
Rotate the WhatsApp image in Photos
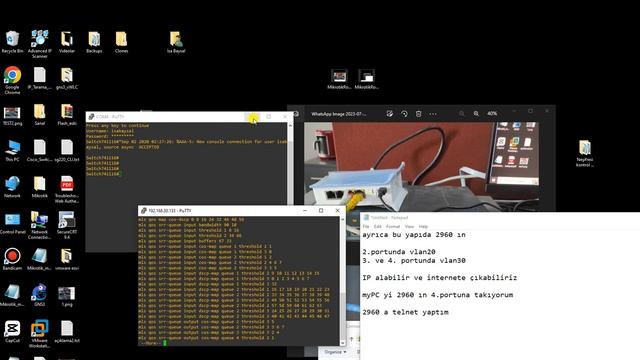tap(404, 114)
